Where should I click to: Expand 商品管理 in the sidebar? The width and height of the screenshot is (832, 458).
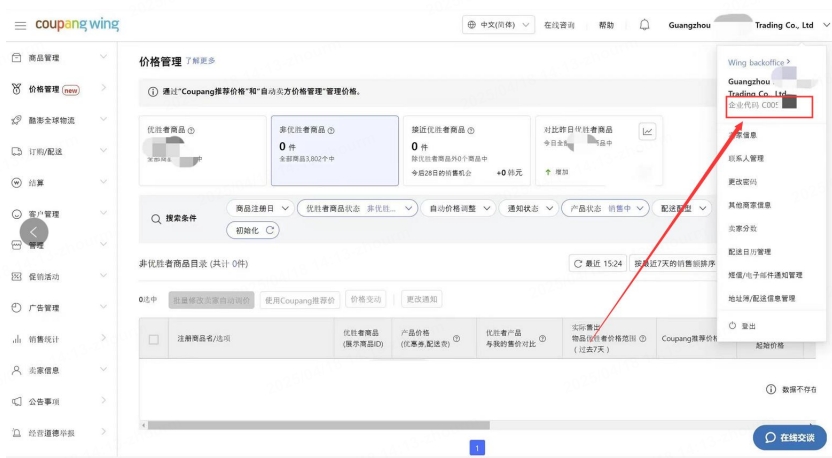(59, 57)
